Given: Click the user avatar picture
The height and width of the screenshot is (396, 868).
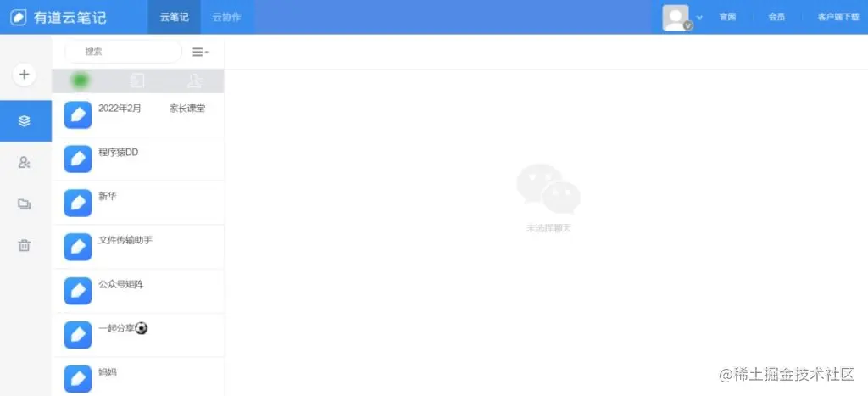Looking at the screenshot, I should pyautogui.click(x=676, y=18).
